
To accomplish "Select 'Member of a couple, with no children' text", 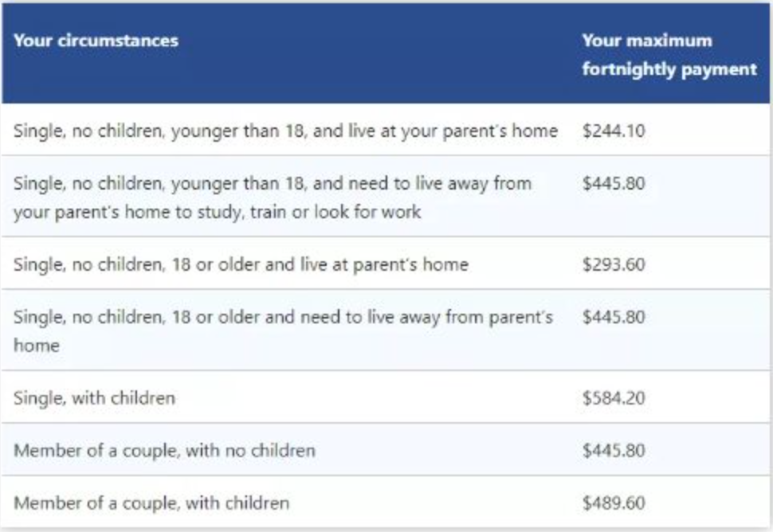I will tap(164, 451).
